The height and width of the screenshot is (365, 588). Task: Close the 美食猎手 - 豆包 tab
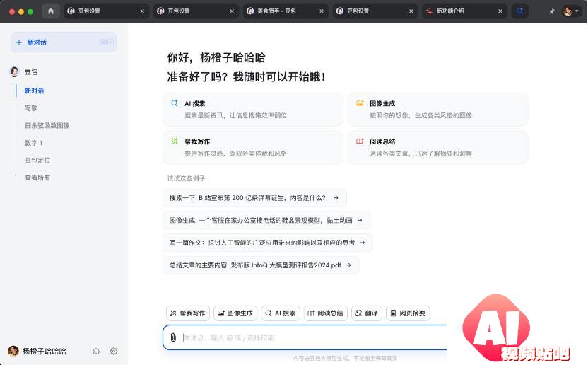tap(322, 11)
